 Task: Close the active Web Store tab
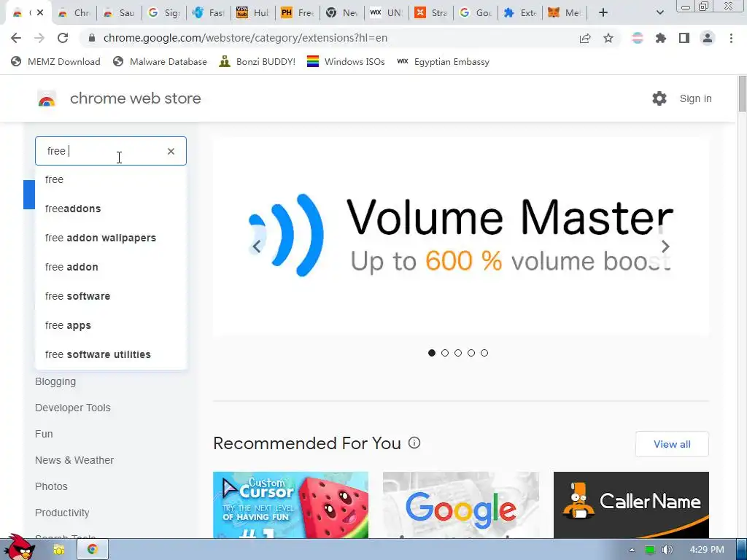click(40, 12)
